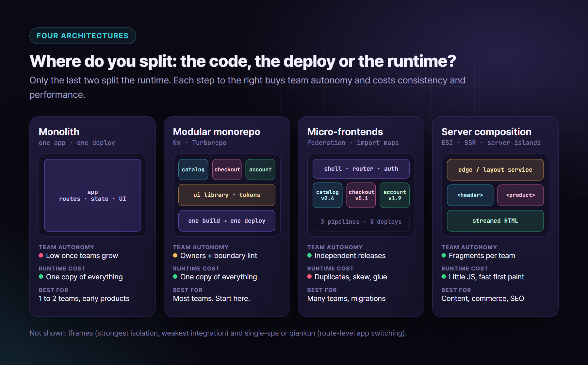The height and width of the screenshot is (365, 588).
Task: Click orange dot beside 'Owners + boundary lint'
Action: (x=175, y=255)
